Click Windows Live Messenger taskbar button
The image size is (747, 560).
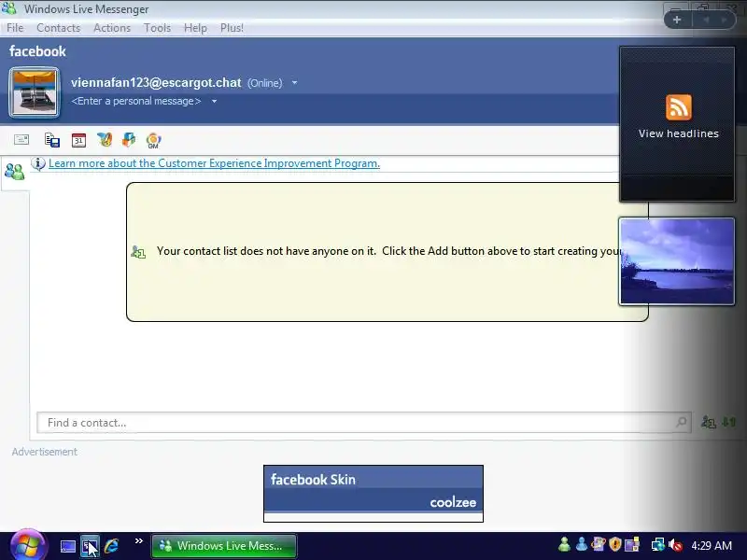[x=224, y=546]
